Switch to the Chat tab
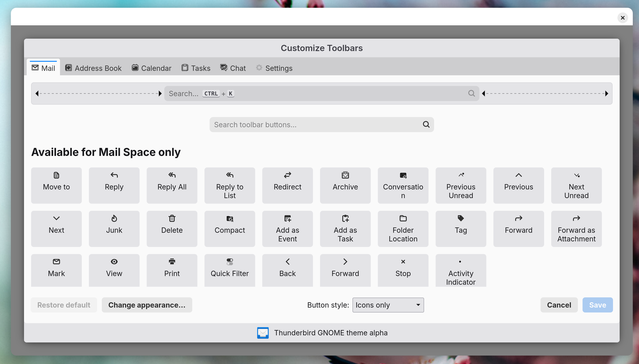Viewport: 639px width, 364px height. point(233,68)
